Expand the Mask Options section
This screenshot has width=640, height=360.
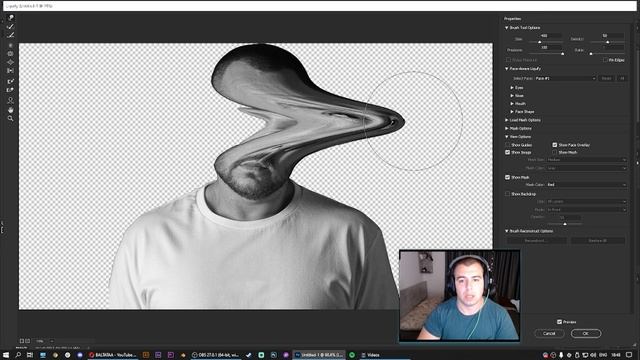(507, 129)
